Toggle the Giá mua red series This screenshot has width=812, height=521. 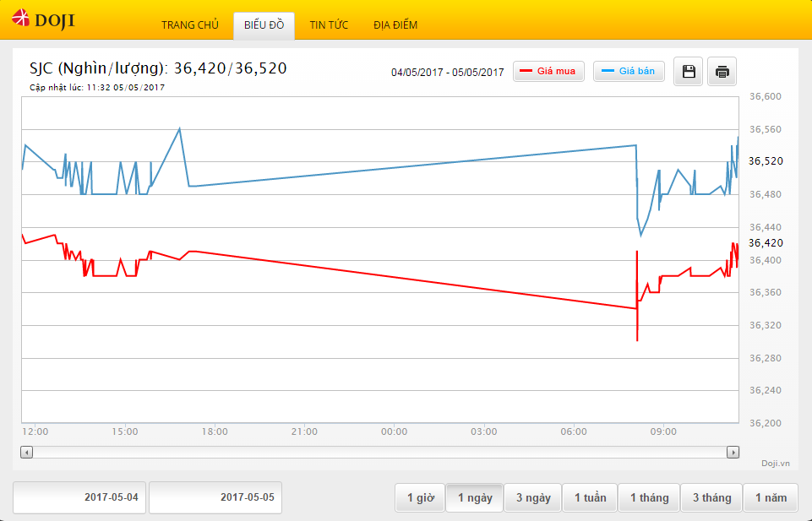pyautogui.click(x=548, y=72)
